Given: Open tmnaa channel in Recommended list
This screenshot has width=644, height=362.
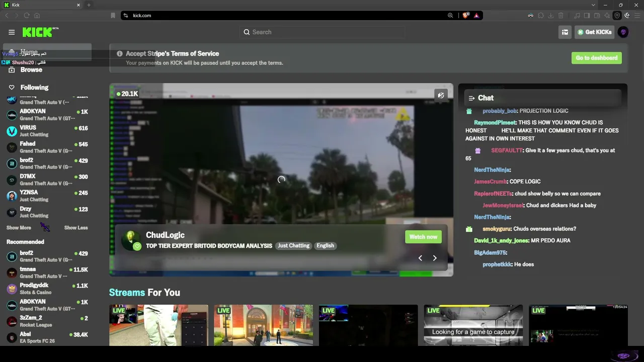Looking at the screenshot, I should [47, 273].
